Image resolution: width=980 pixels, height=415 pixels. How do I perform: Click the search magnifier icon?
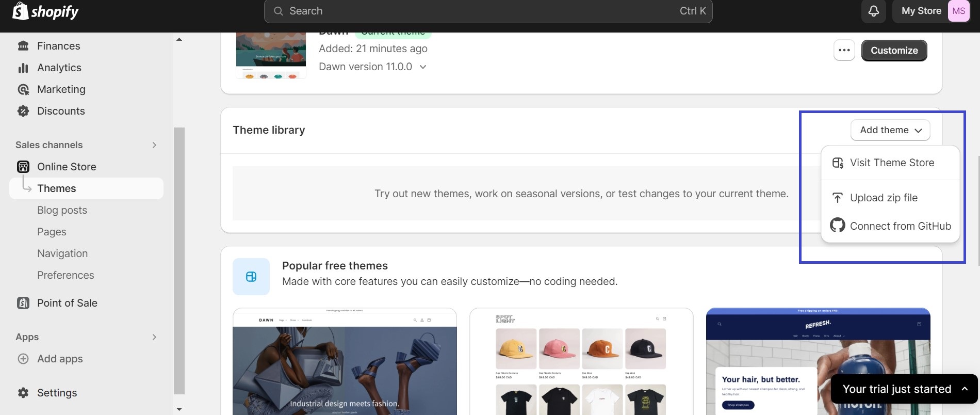278,11
